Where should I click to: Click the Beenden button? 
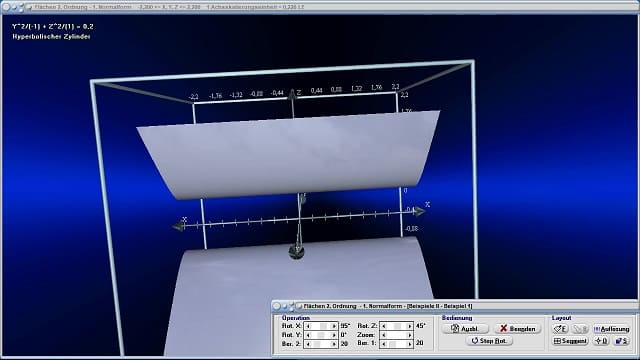pyautogui.click(x=518, y=329)
